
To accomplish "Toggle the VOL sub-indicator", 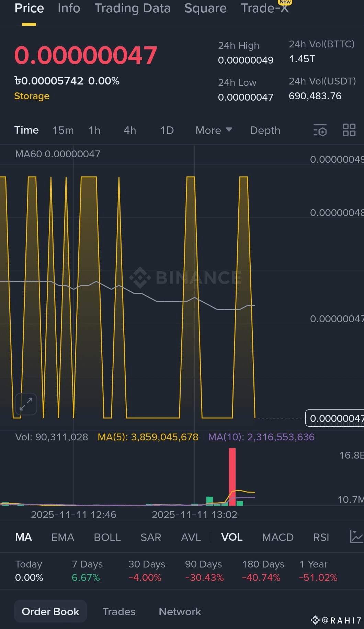I will coord(232,537).
